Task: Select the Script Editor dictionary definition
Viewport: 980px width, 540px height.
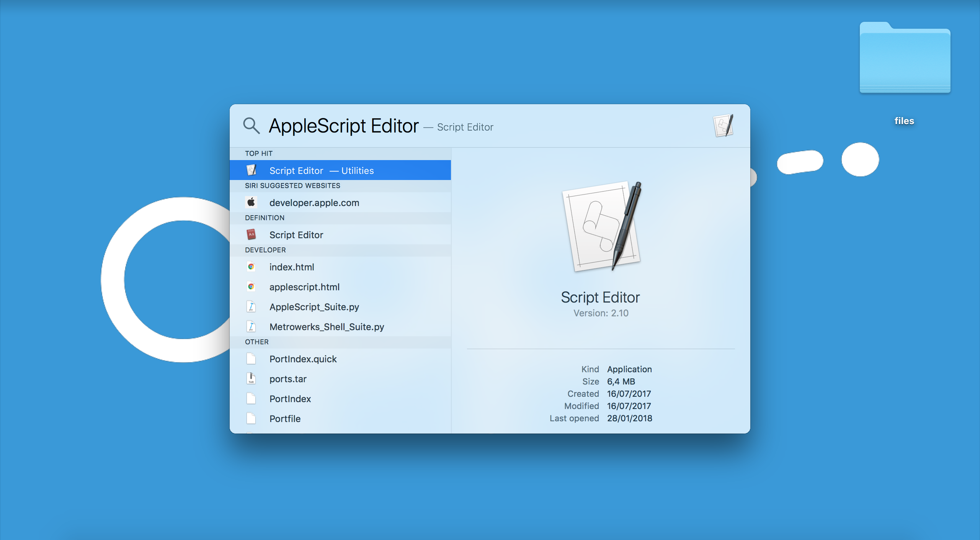Action: pos(296,235)
